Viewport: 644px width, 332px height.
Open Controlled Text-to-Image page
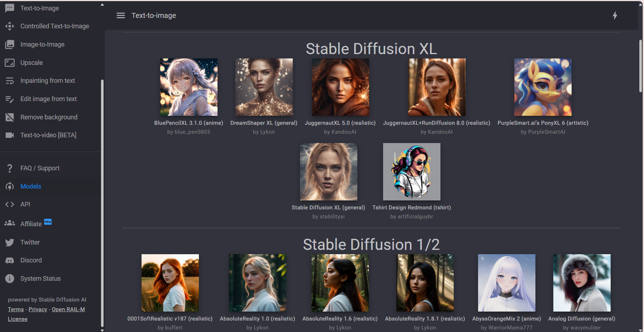(x=55, y=26)
